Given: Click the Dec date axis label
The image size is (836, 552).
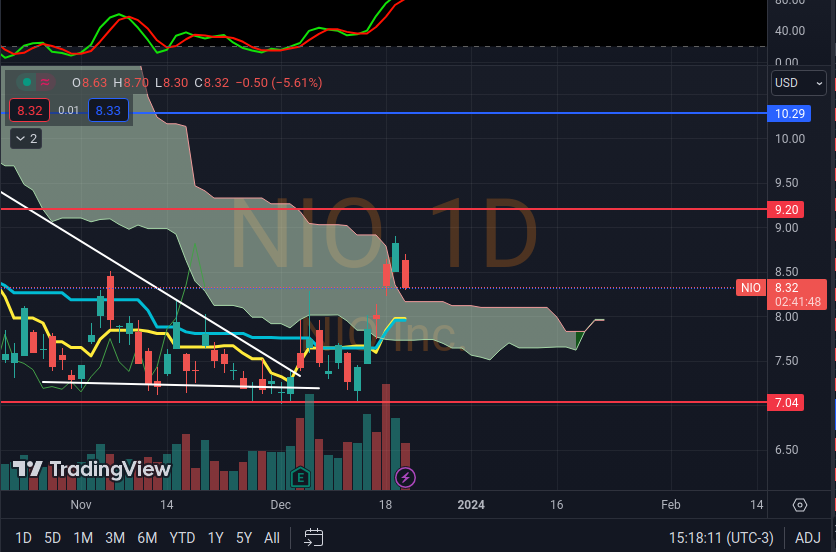Looking at the screenshot, I should [x=280, y=505].
